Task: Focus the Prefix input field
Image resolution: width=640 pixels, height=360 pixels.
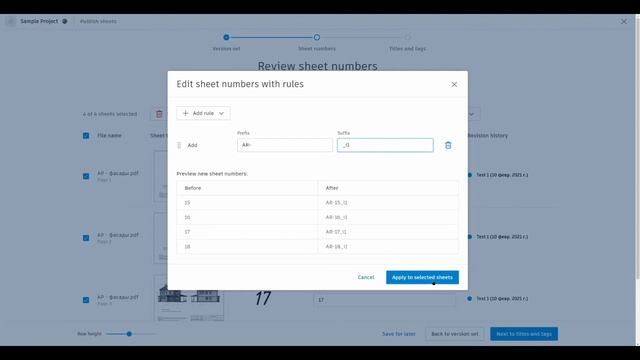Action: (x=284, y=145)
